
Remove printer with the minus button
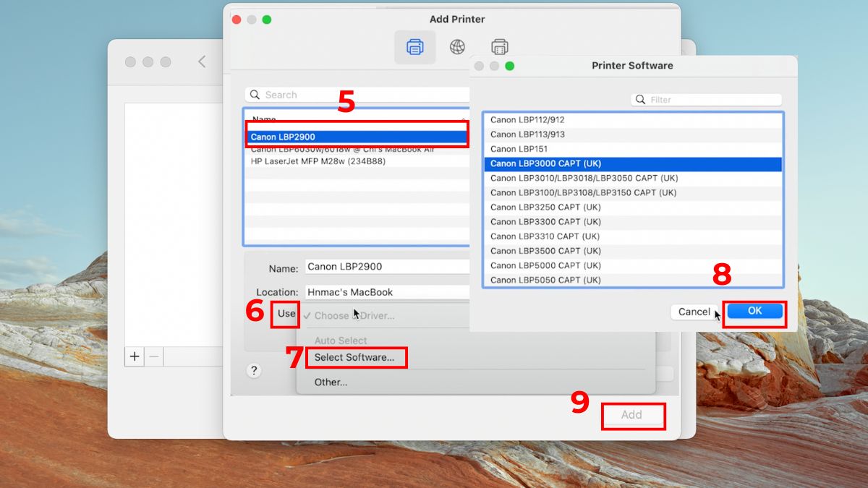tap(153, 356)
